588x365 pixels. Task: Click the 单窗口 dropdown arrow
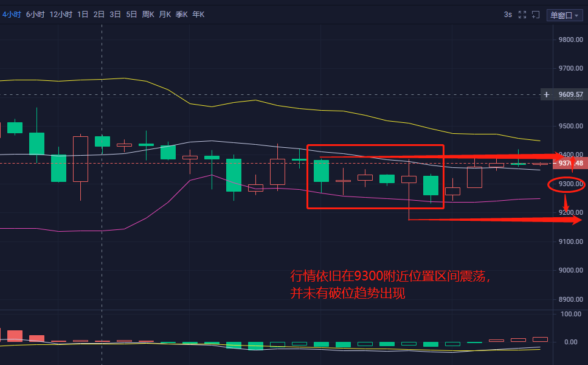tap(576, 15)
